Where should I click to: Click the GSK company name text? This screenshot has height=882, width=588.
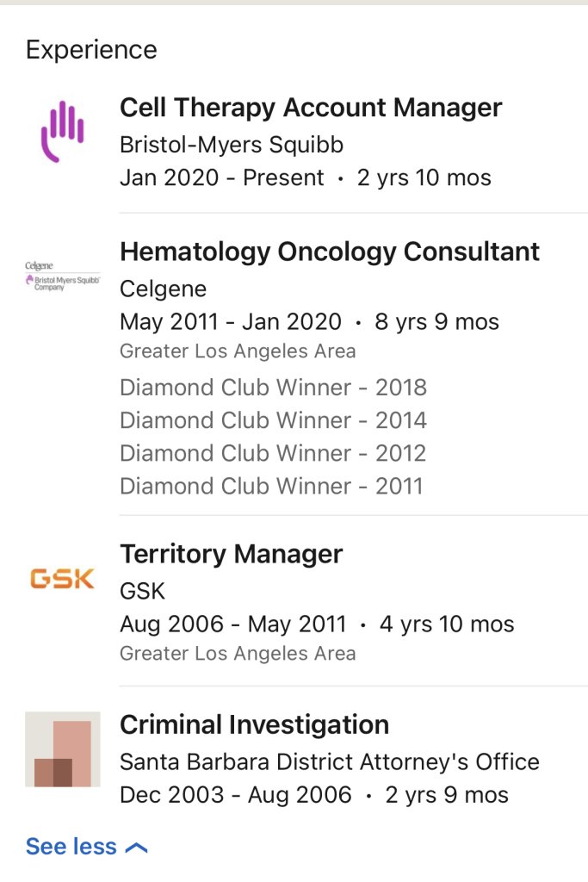tap(142, 591)
